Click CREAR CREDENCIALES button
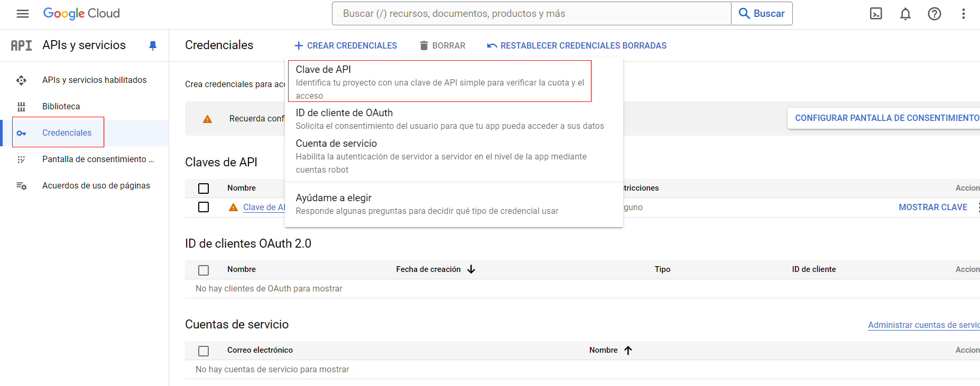980x386 pixels. coord(345,45)
